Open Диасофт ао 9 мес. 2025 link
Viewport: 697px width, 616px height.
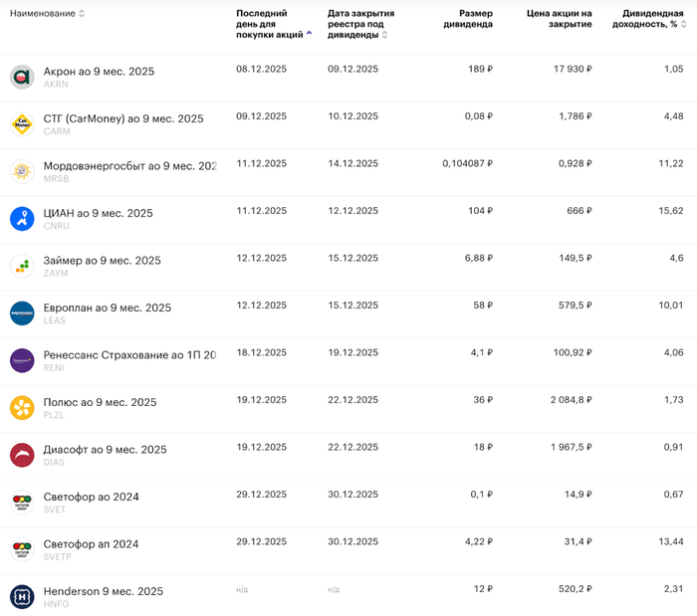pyautogui.click(x=105, y=450)
